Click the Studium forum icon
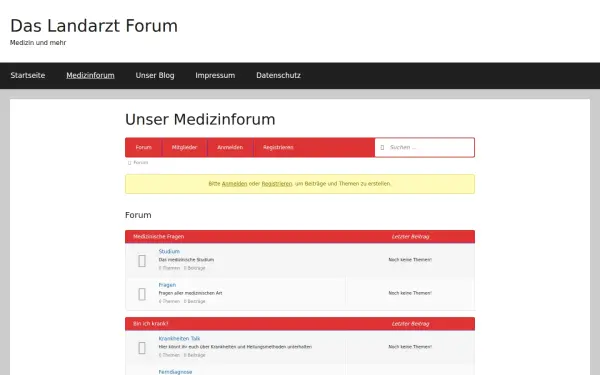The width and height of the screenshot is (600, 375). 142,261
